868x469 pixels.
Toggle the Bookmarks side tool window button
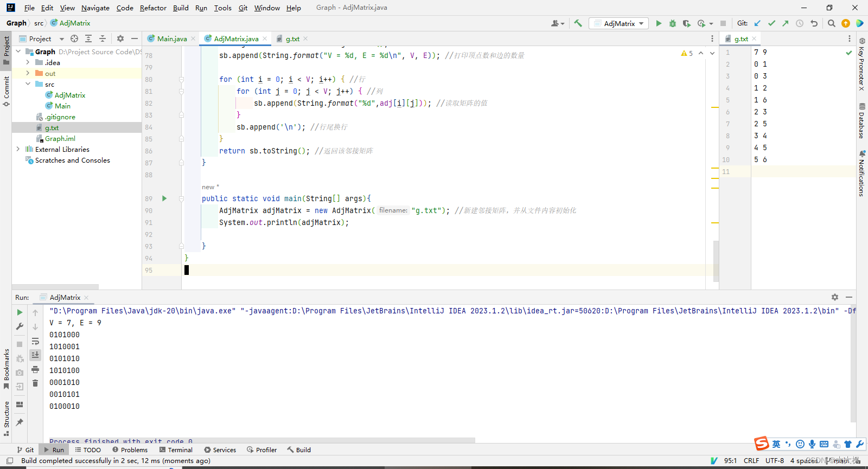pos(6,369)
